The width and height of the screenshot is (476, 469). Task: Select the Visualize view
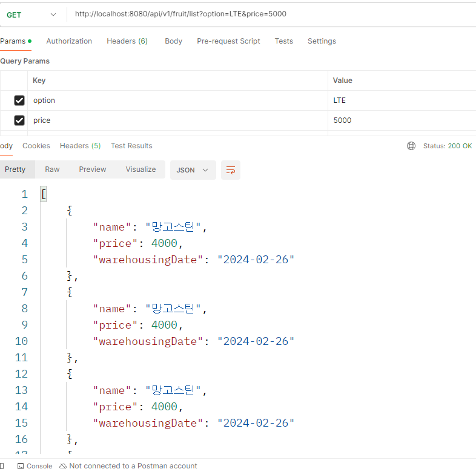pos(141,169)
